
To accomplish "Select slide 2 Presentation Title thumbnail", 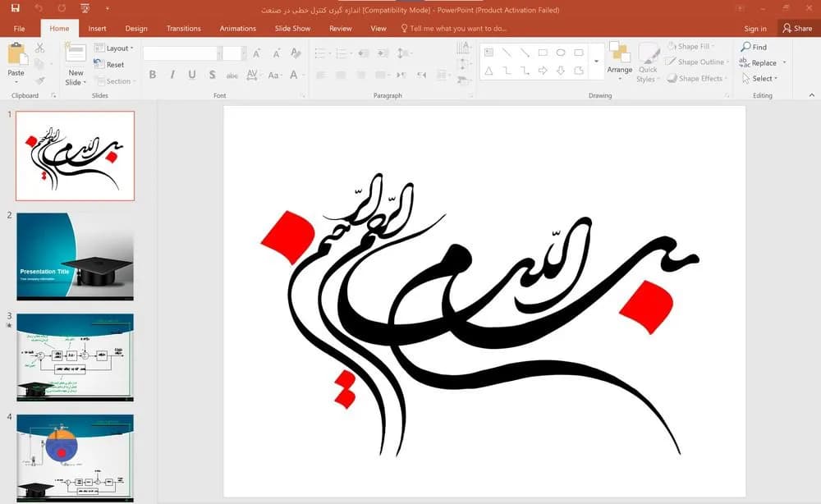I will [75, 256].
